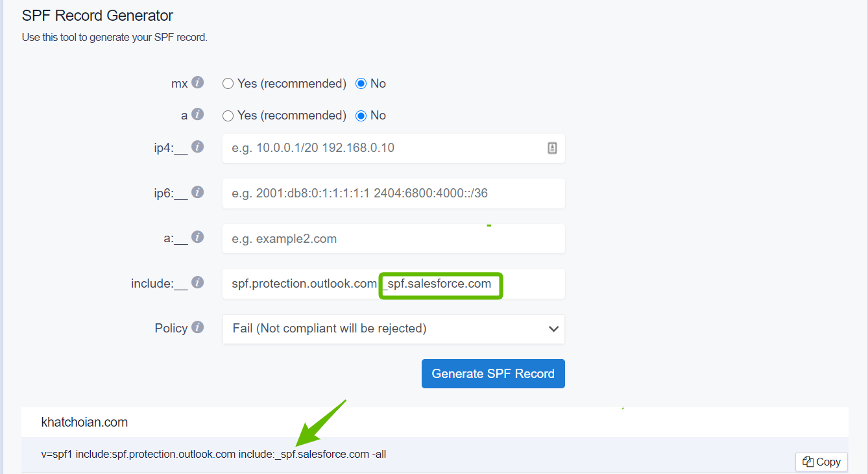
Task: Show info tooltip for ip6 field
Action: [x=198, y=192]
